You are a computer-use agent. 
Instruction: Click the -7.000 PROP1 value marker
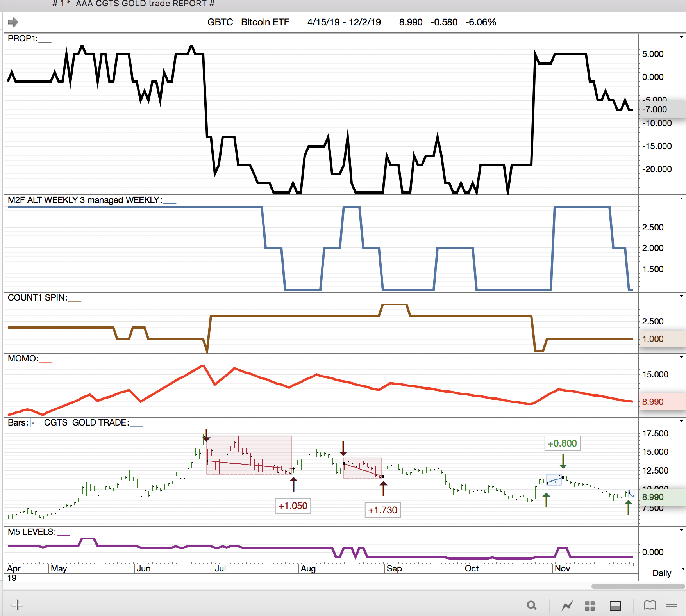663,109
